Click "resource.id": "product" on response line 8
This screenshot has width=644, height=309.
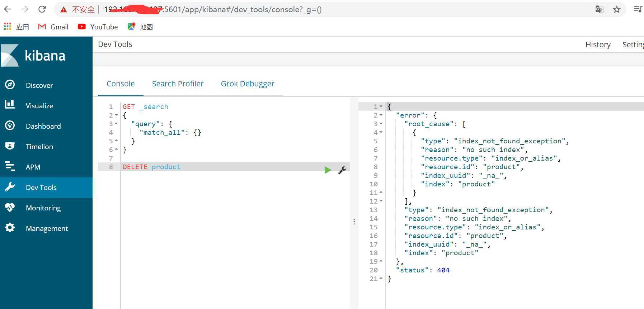coord(472,167)
